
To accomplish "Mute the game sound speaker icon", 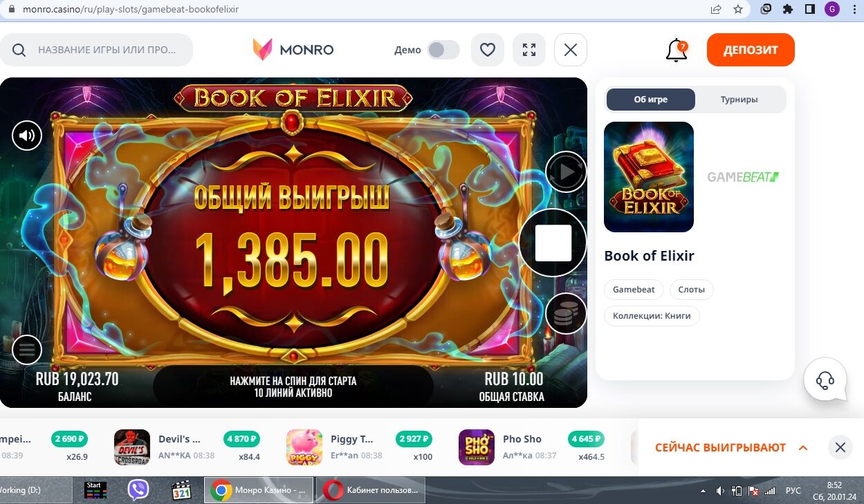I will coord(27,136).
